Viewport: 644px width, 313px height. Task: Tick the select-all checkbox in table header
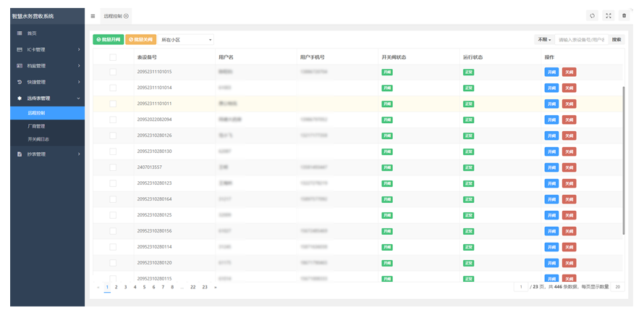tap(113, 57)
